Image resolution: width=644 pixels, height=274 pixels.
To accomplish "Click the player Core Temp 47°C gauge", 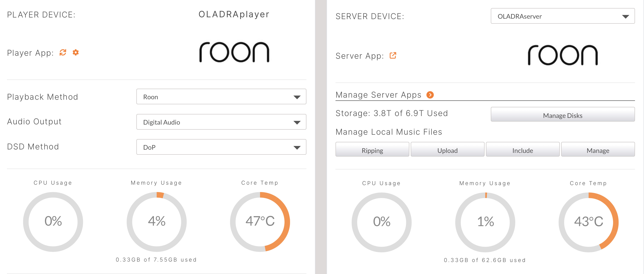I will coord(260,221).
